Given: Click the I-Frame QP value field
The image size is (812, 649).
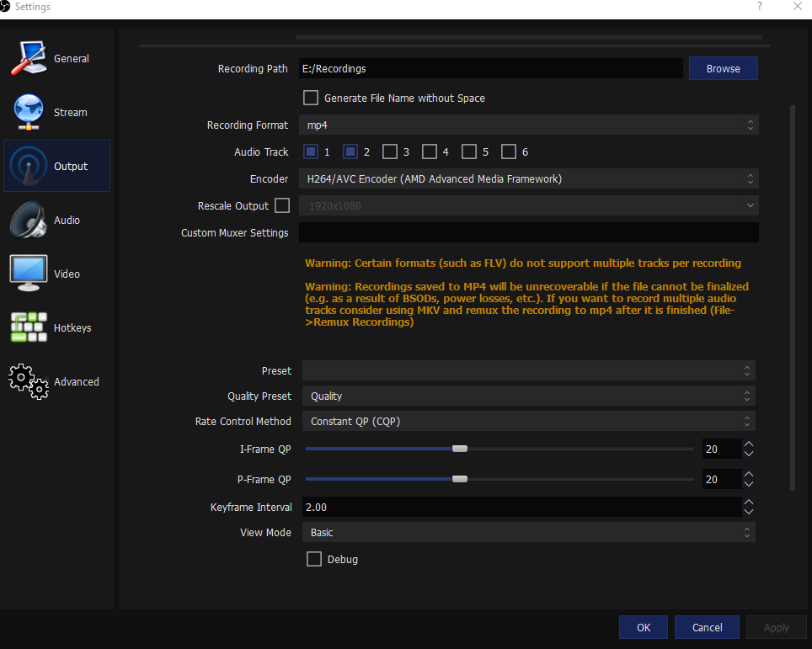Looking at the screenshot, I should tap(722, 449).
